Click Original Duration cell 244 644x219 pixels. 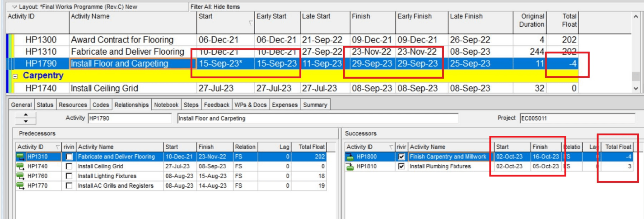(x=524, y=52)
